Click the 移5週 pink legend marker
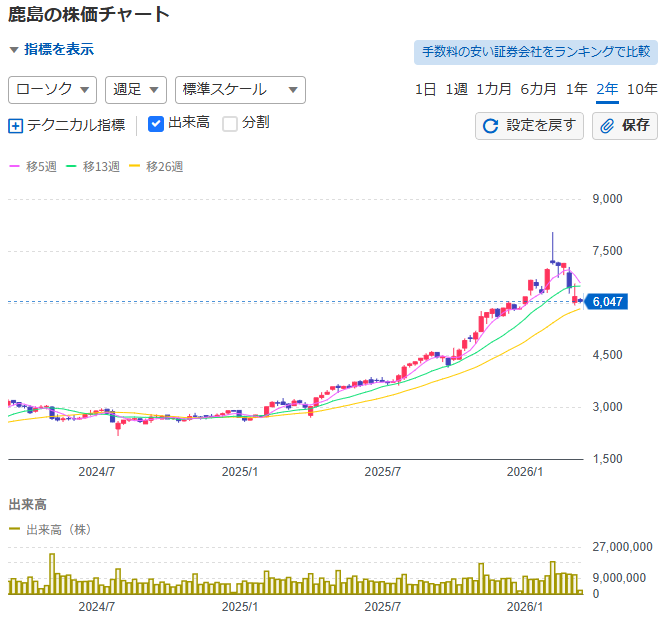 (15, 166)
